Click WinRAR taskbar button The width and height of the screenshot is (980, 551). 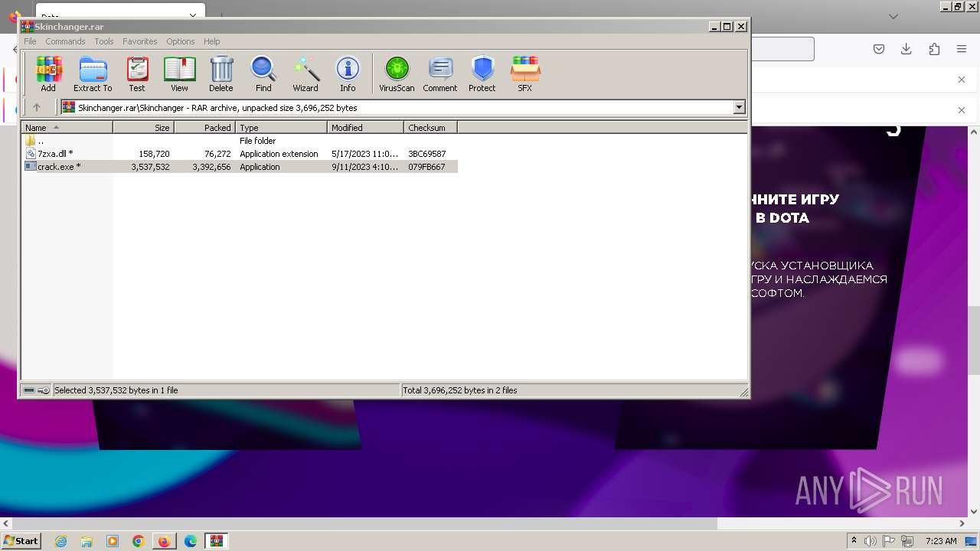[217, 541]
